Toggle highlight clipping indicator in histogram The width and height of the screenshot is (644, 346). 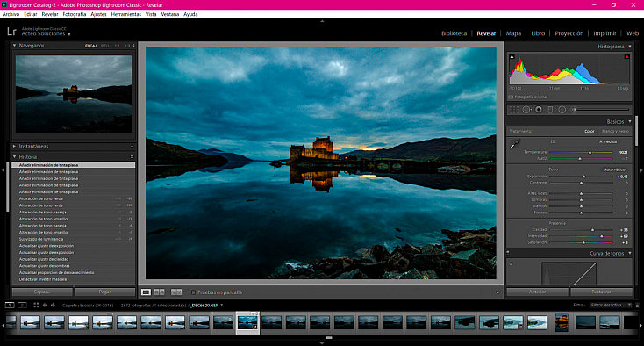[627, 57]
